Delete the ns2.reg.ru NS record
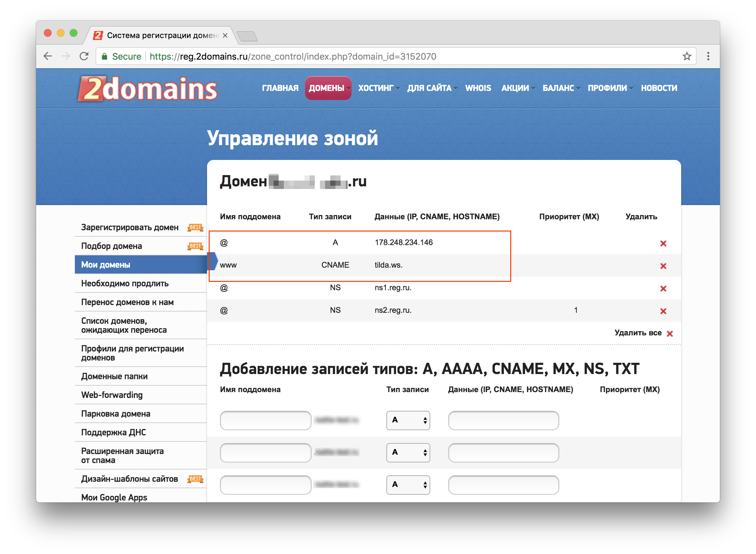The width and height of the screenshot is (756, 554). coord(663,311)
